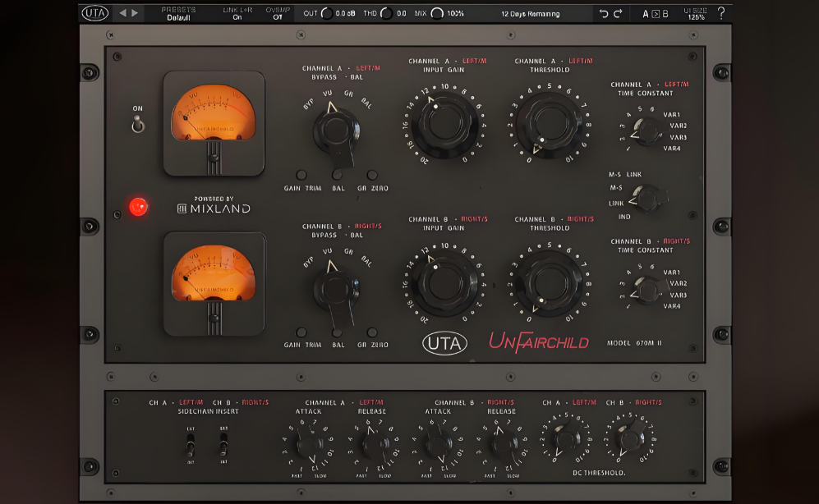Click Channel A Input Gain knob
Screen dimensions: 819x504
tap(444, 123)
